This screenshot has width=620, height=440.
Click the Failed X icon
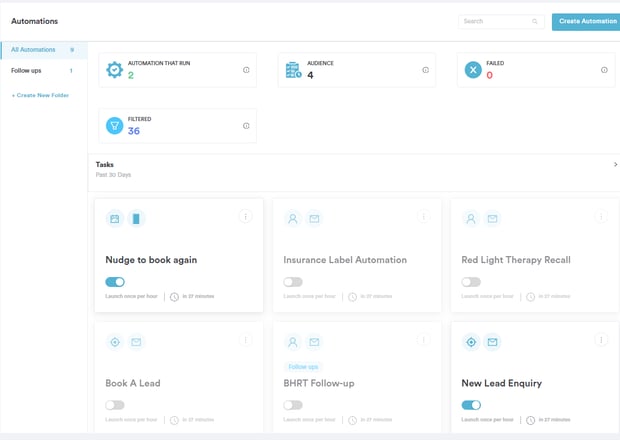point(472,70)
